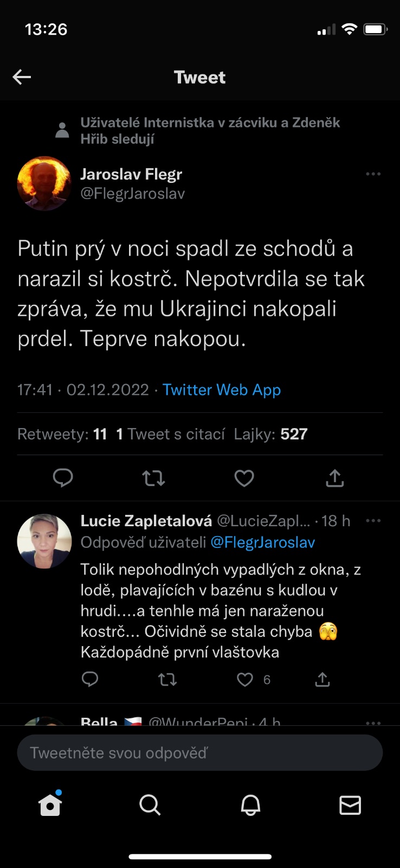Open the Messages envelope tab

tap(350, 805)
